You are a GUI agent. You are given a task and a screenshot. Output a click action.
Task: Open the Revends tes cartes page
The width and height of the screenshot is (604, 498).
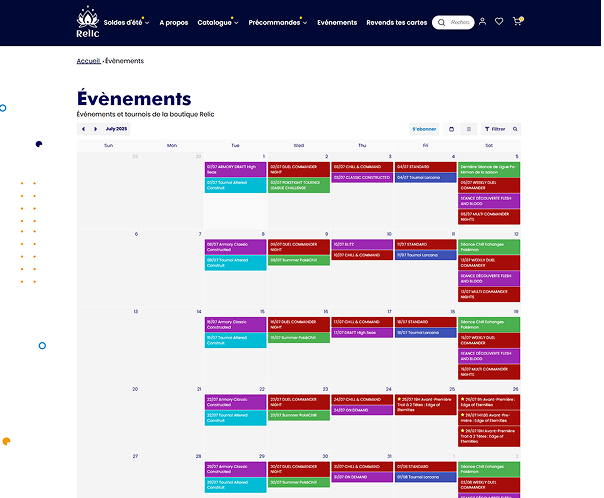click(x=396, y=22)
